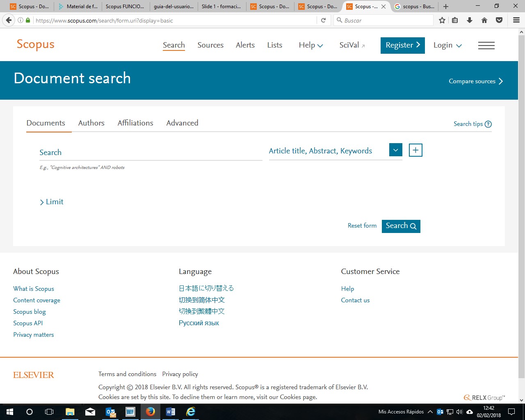Click the Firefox Buscar search box
The height and width of the screenshot is (420, 525).
(x=384, y=20)
